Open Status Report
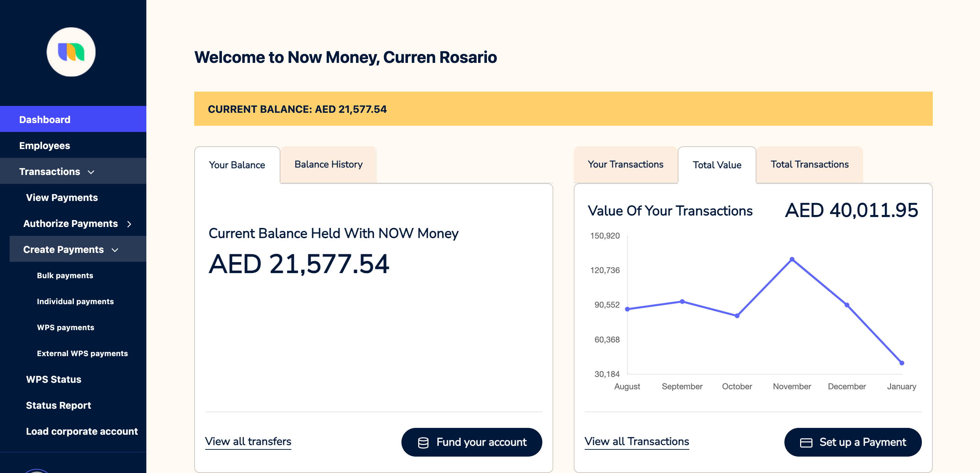The height and width of the screenshot is (473, 980). pyautogui.click(x=58, y=405)
